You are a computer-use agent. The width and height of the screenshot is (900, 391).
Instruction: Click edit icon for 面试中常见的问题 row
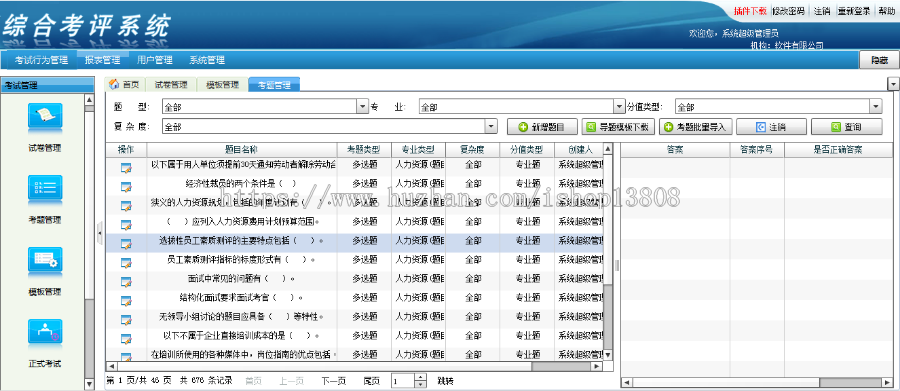(126, 281)
